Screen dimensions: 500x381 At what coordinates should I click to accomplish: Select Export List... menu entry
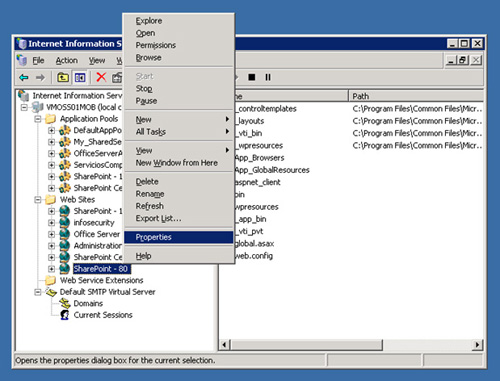point(179,218)
